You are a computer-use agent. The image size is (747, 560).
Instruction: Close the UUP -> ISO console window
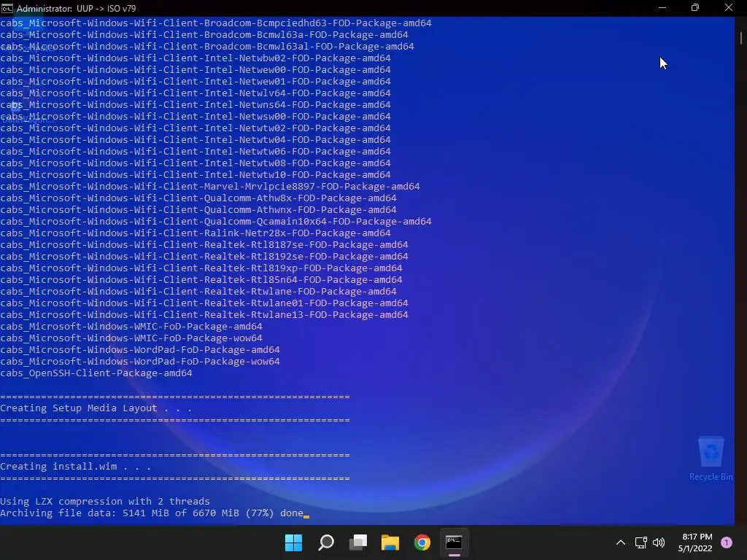729,8
